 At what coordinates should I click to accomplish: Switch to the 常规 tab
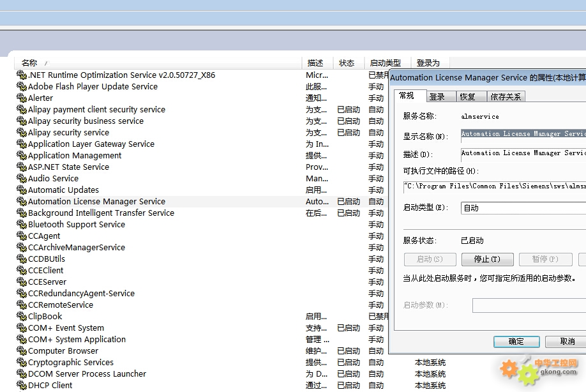[410, 96]
